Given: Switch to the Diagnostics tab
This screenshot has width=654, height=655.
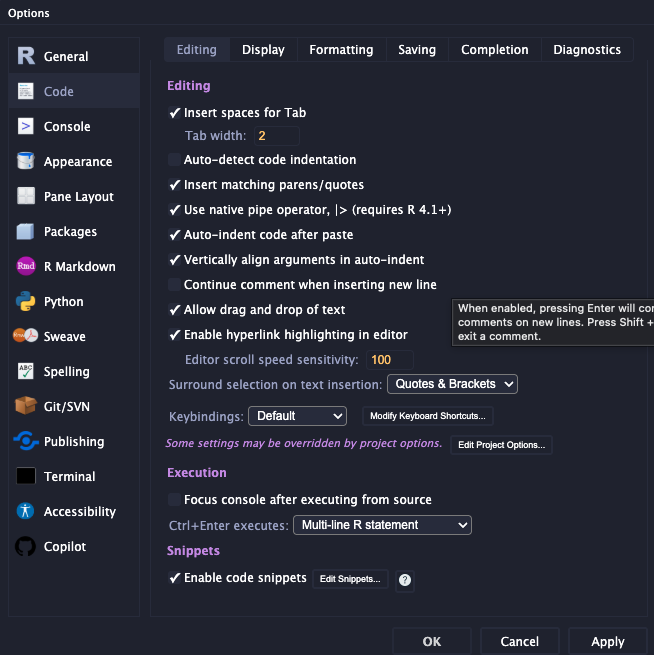Looking at the screenshot, I should point(587,50).
